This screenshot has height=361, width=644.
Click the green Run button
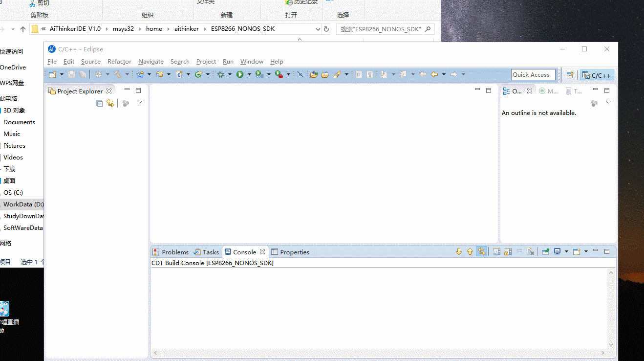point(240,74)
